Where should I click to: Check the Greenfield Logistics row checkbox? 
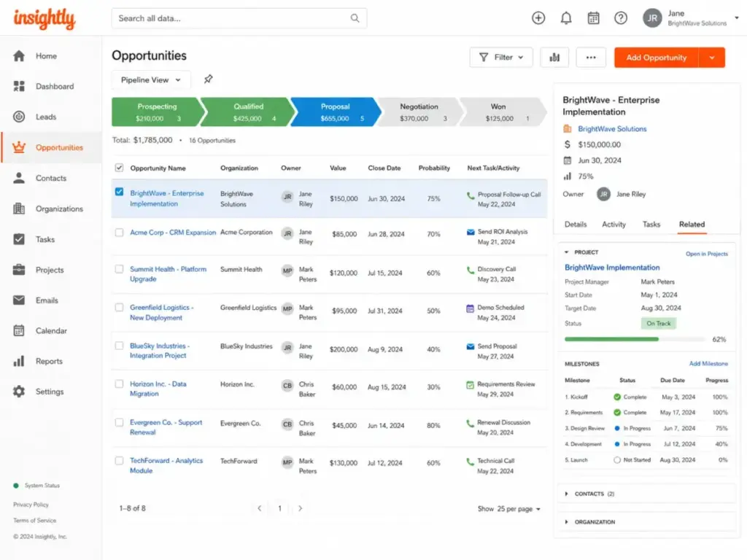tap(119, 308)
